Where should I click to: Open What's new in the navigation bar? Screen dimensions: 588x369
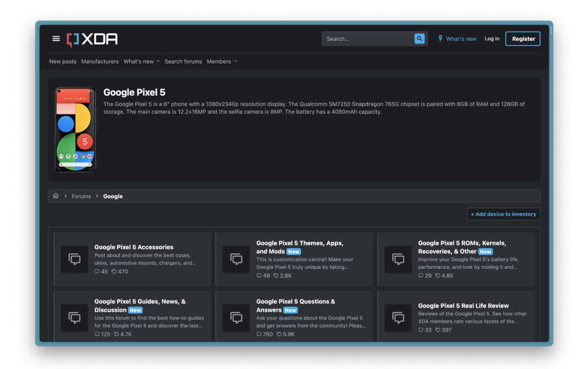(x=138, y=61)
